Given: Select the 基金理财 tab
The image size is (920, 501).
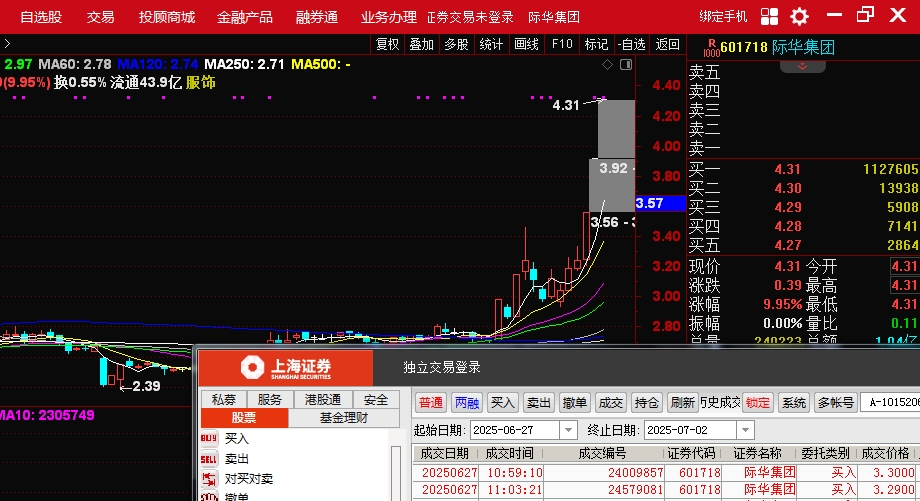Looking at the screenshot, I should (344, 418).
